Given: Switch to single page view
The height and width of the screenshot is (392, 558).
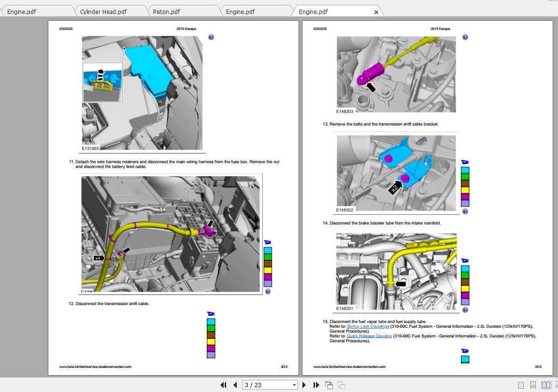Looking at the screenshot, I should click(x=521, y=385).
